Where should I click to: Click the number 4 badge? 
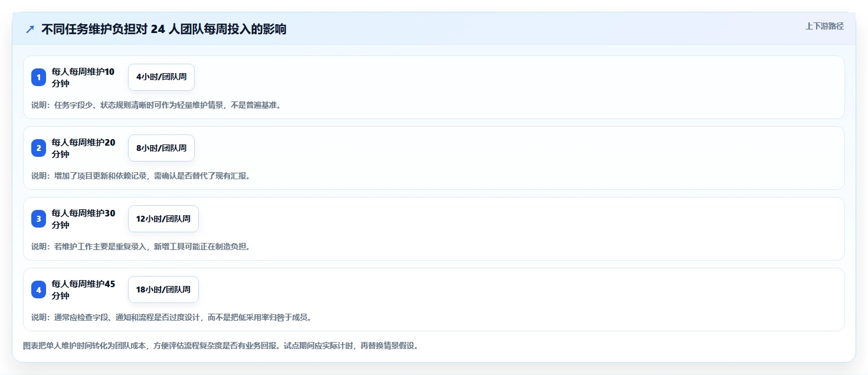pos(38,290)
